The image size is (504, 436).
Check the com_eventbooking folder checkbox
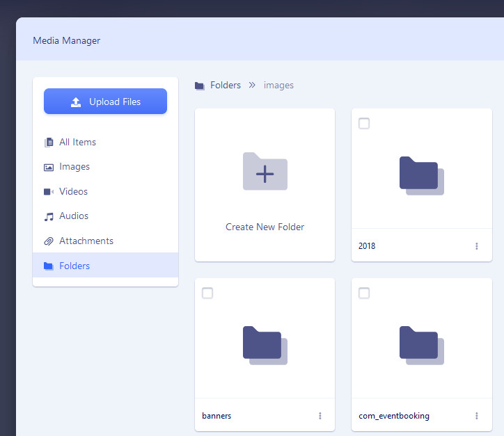364,293
